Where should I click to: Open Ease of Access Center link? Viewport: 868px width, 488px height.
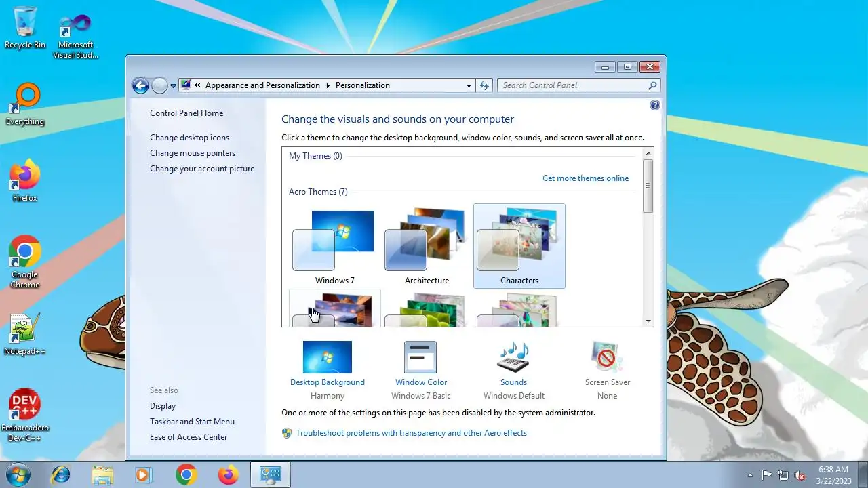click(189, 437)
